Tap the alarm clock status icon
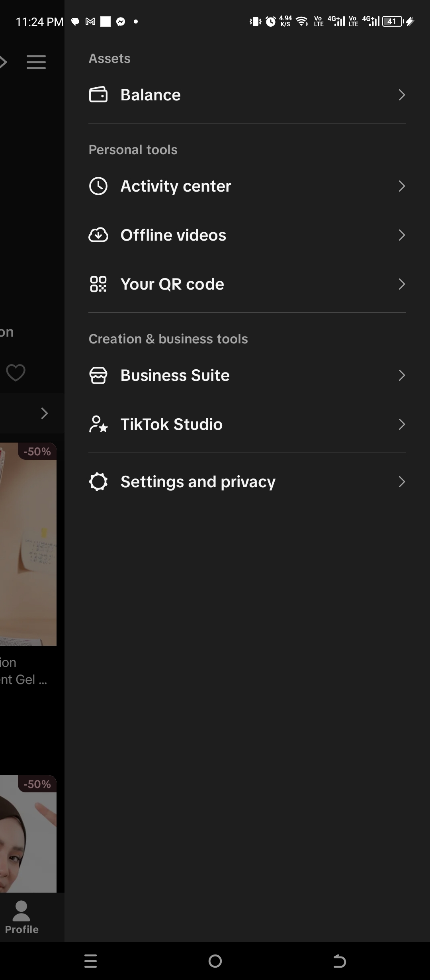This screenshot has width=430, height=980. tap(271, 22)
